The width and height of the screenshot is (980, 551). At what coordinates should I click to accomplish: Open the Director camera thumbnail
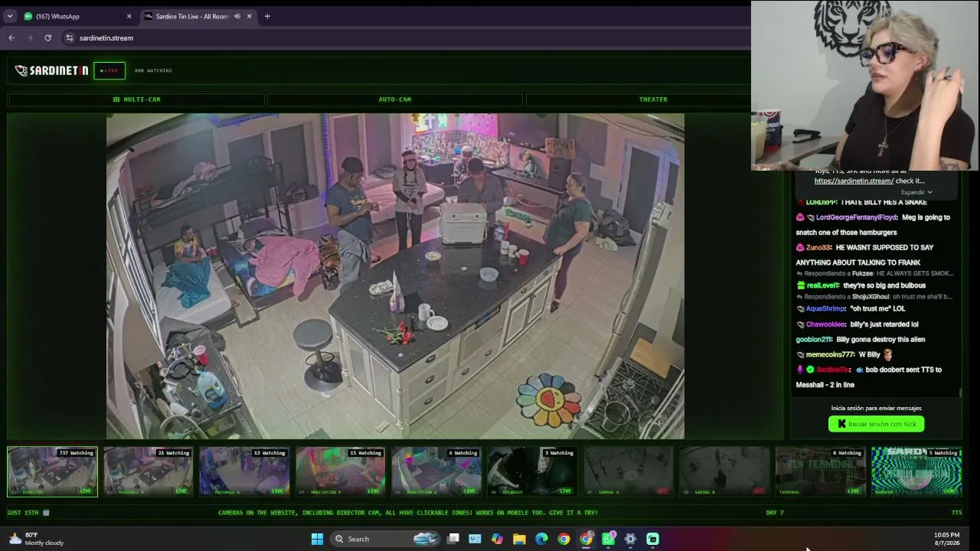pyautogui.click(x=52, y=471)
